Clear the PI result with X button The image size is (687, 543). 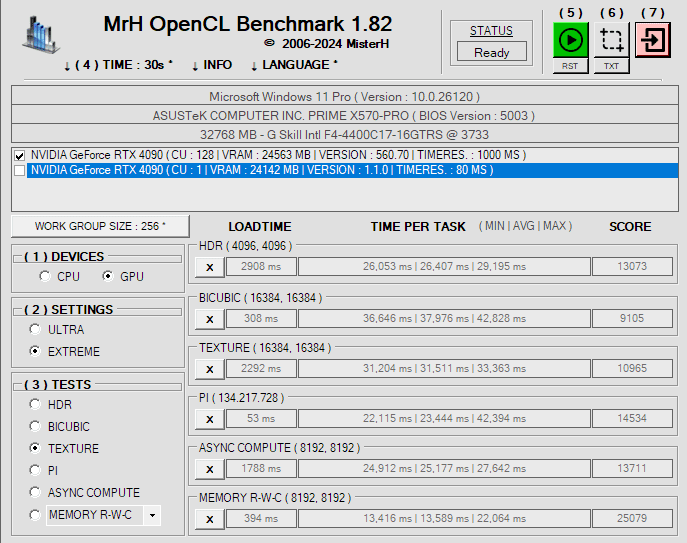(210, 419)
